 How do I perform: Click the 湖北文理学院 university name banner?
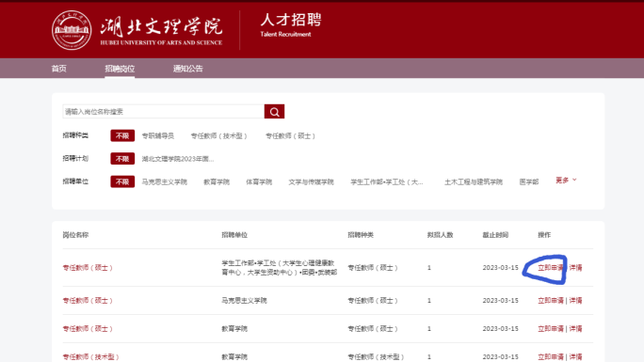click(x=161, y=30)
